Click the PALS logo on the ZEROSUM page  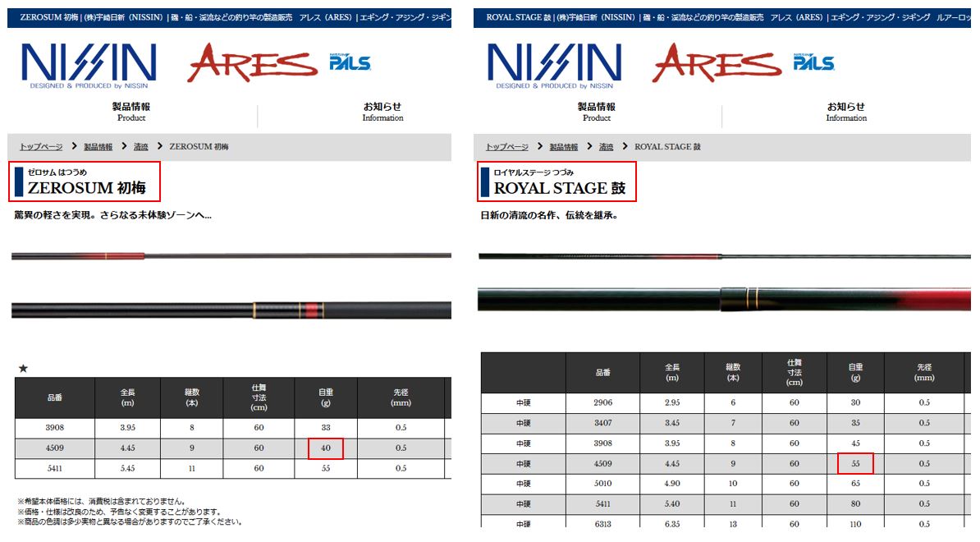pyautogui.click(x=350, y=62)
